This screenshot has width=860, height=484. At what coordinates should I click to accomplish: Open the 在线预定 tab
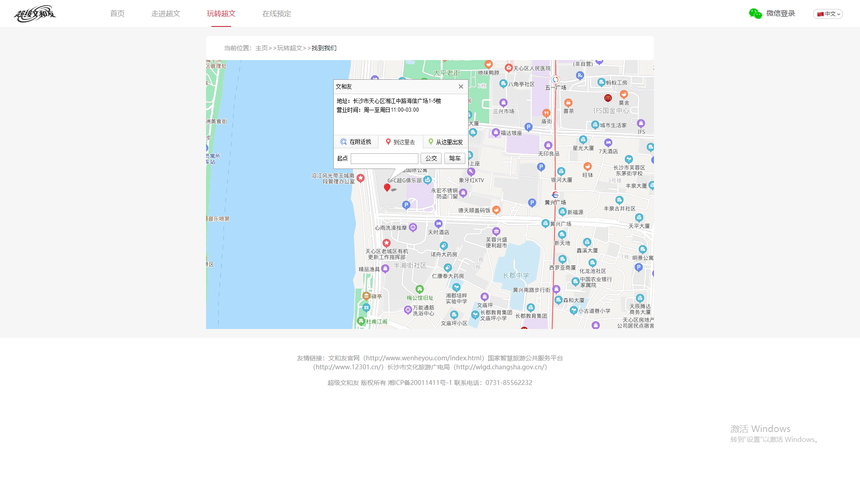point(276,14)
